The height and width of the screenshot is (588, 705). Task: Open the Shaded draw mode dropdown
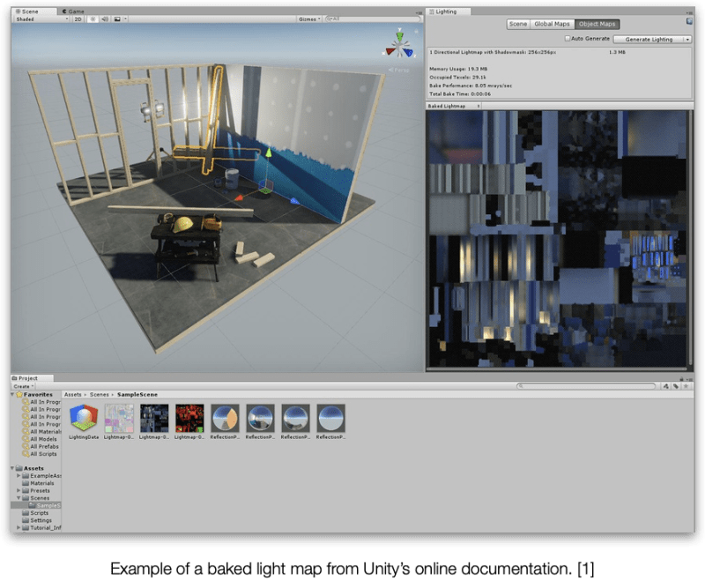[41, 19]
